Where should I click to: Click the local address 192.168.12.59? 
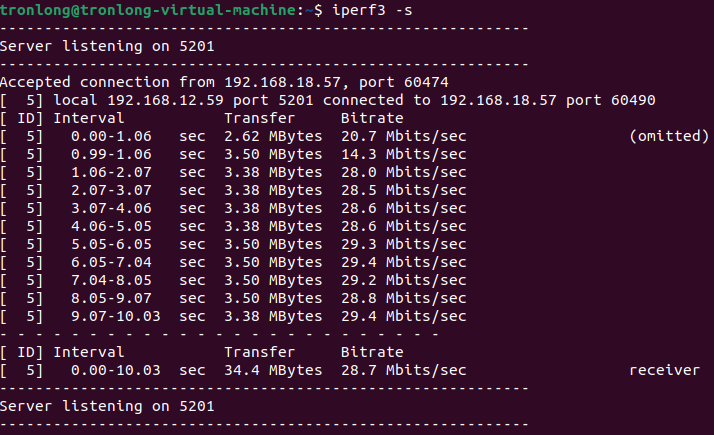coord(165,100)
